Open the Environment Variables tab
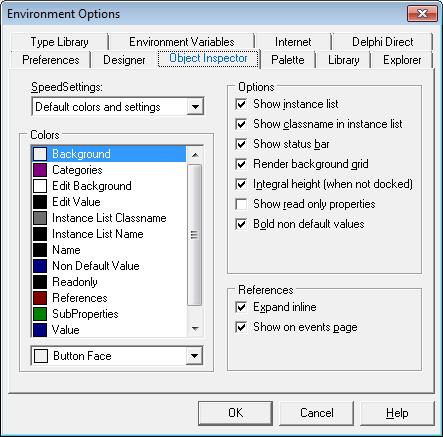The height and width of the screenshot is (437, 443). (182, 42)
